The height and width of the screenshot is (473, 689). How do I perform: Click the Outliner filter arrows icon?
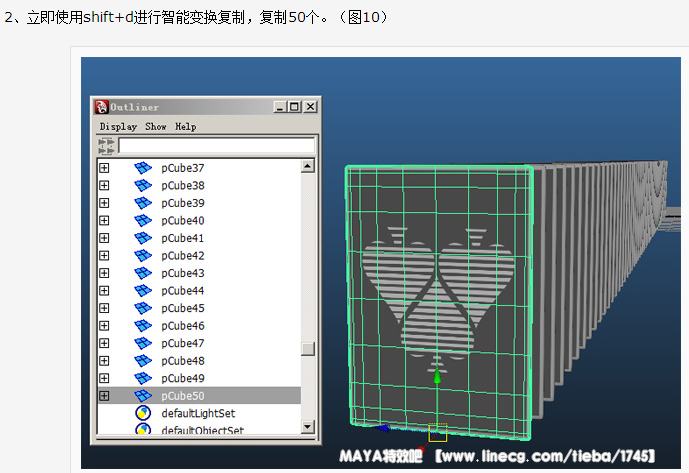(x=106, y=146)
